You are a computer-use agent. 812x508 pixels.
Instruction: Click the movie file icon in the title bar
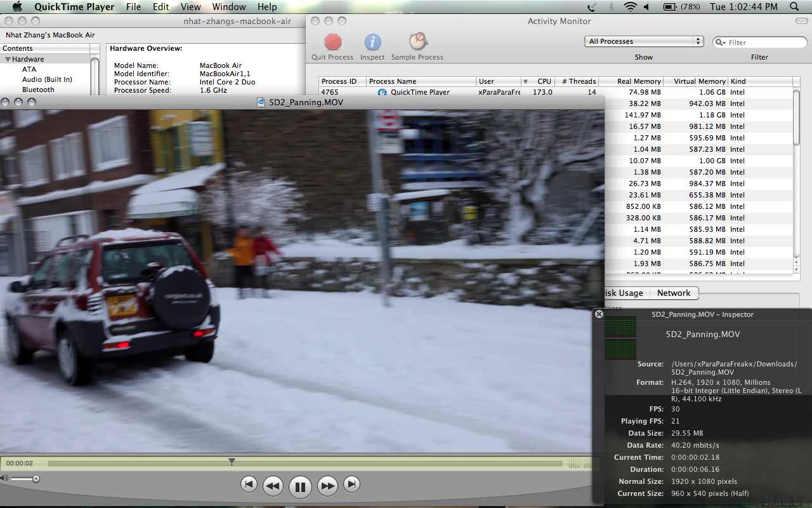click(x=261, y=102)
